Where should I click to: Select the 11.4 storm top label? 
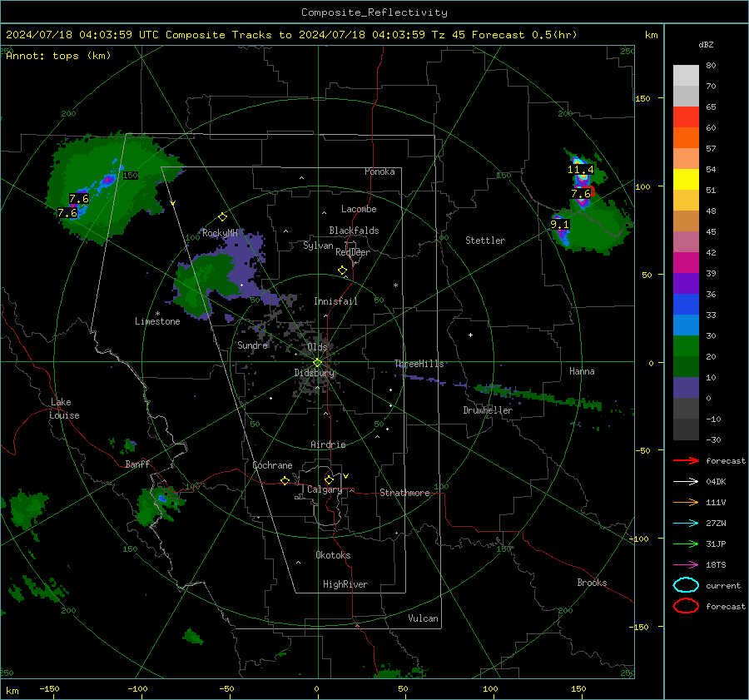pos(580,170)
